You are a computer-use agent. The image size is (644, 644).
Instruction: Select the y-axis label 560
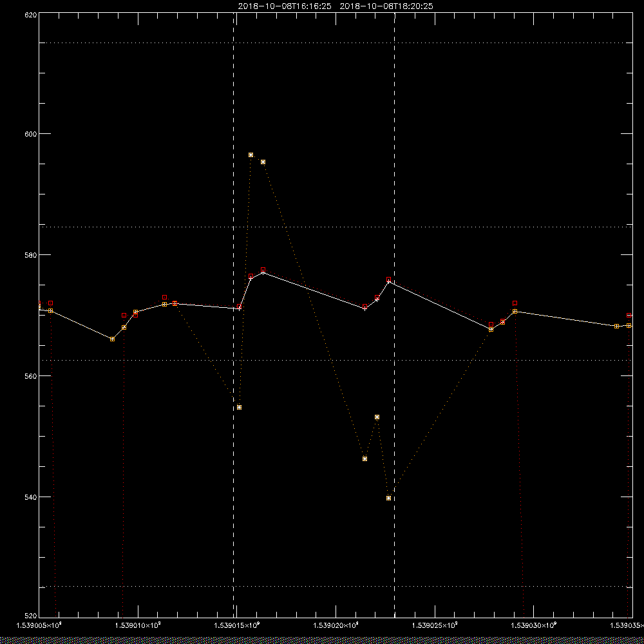(31, 376)
